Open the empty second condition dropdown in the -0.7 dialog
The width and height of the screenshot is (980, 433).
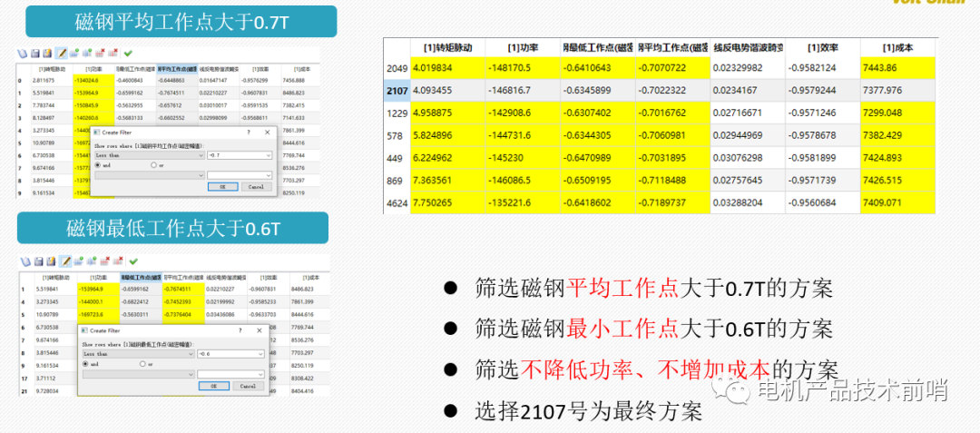pos(150,175)
